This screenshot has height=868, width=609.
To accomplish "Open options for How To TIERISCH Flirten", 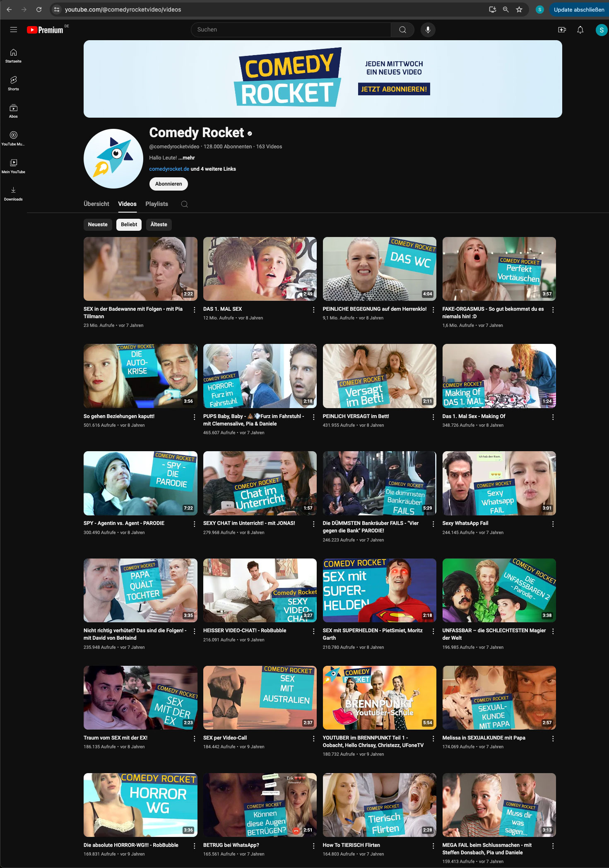I will [433, 846].
